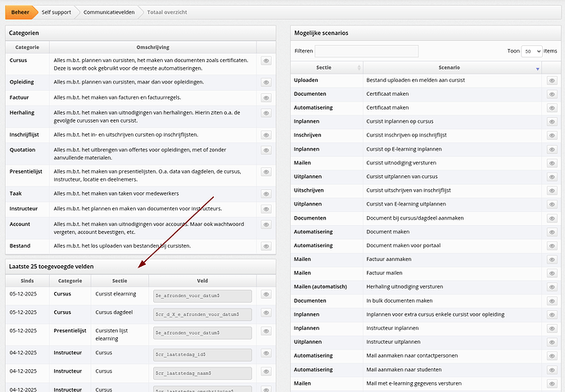Open the Self support breadcrumb
The image size is (565, 392).
tap(56, 12)
